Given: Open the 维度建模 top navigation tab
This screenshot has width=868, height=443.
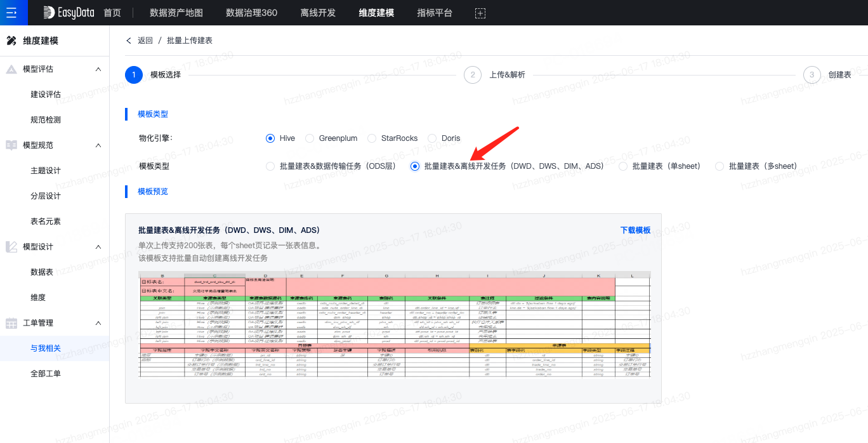Looking at the screenshot, I should [376, 13].
